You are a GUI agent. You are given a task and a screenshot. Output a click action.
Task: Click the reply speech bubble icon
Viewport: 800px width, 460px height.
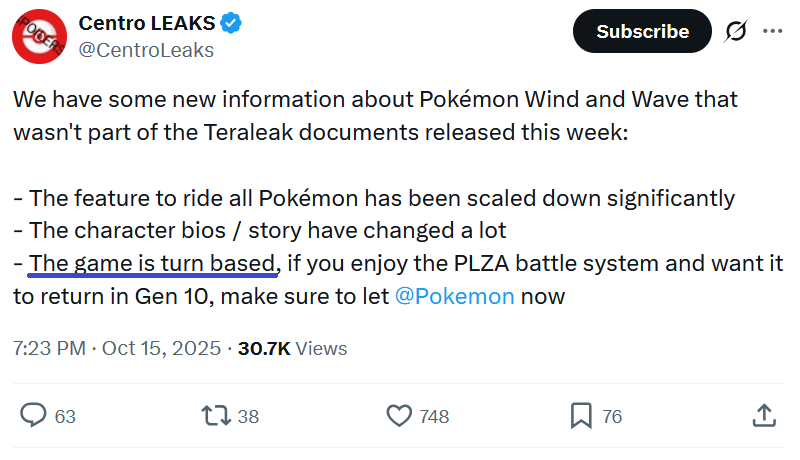[x=34, y=415]
